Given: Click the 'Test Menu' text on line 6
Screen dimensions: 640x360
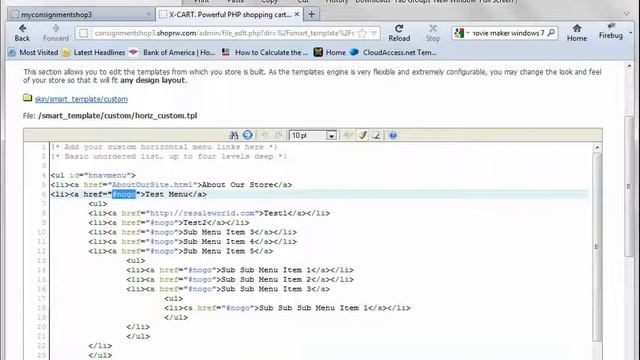Looking at the screenshot, I should pos(167,194).
